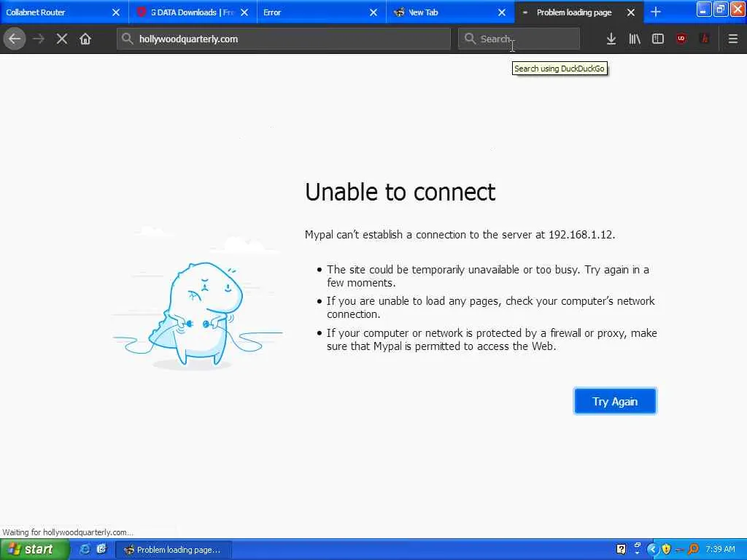Go back to the previous page
747x560 pixels.
[x=15, y=39]
